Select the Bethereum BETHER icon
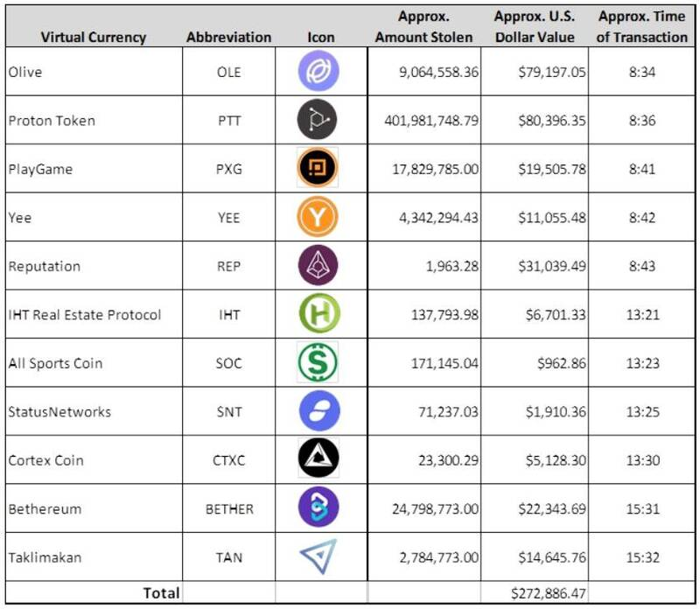700x609 pixels. 318,508
